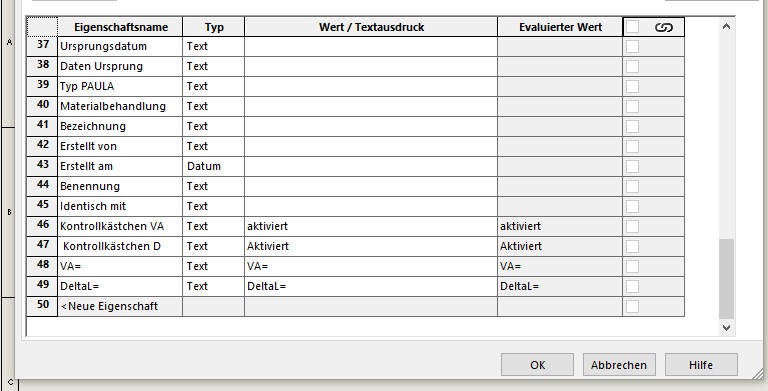Click the OK button

(x=537, y=365)
